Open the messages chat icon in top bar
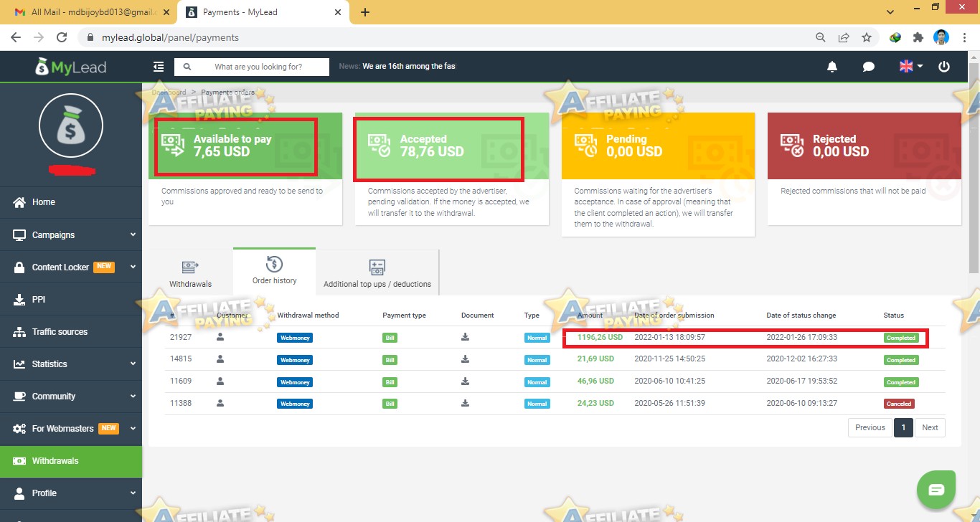The width and height of the screenshot is (980, 522). (x=868, y=66)
